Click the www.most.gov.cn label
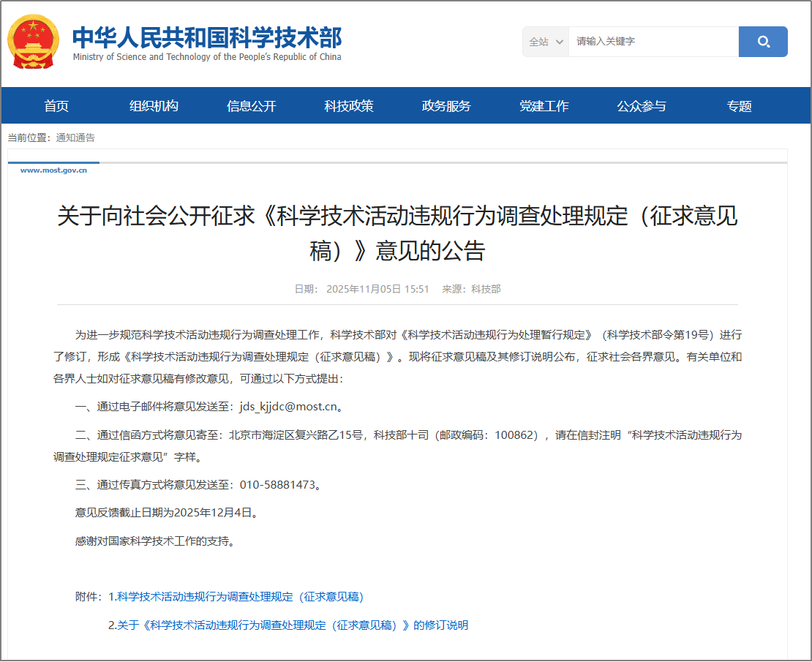Image resolution: width=812 pixels, height=662 pixels. (53, 170)
